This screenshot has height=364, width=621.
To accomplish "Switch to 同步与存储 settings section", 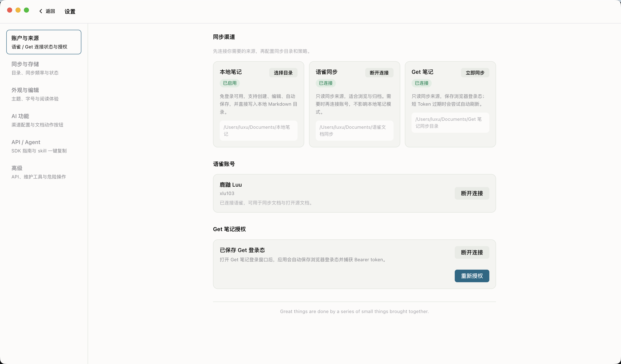I will click(44, 68).
